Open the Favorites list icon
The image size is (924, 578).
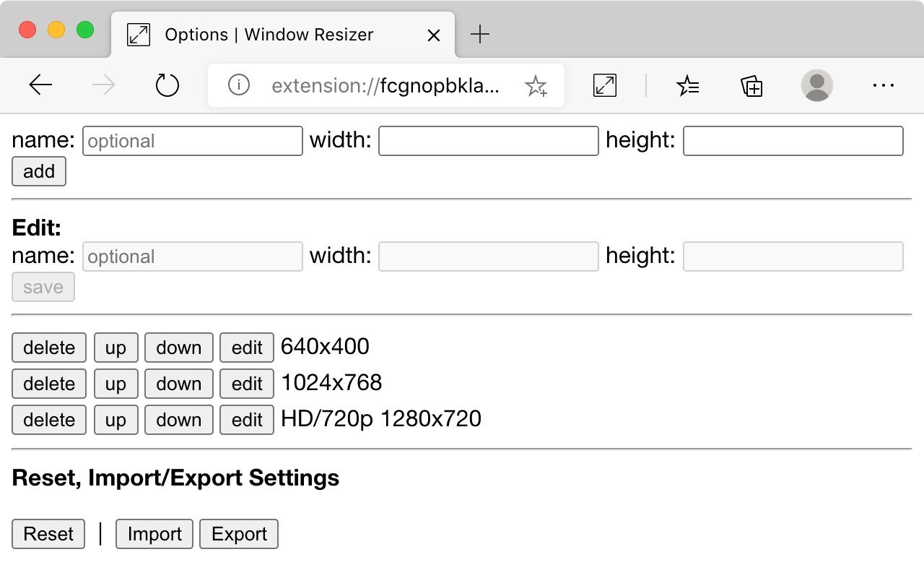[687, 85]
